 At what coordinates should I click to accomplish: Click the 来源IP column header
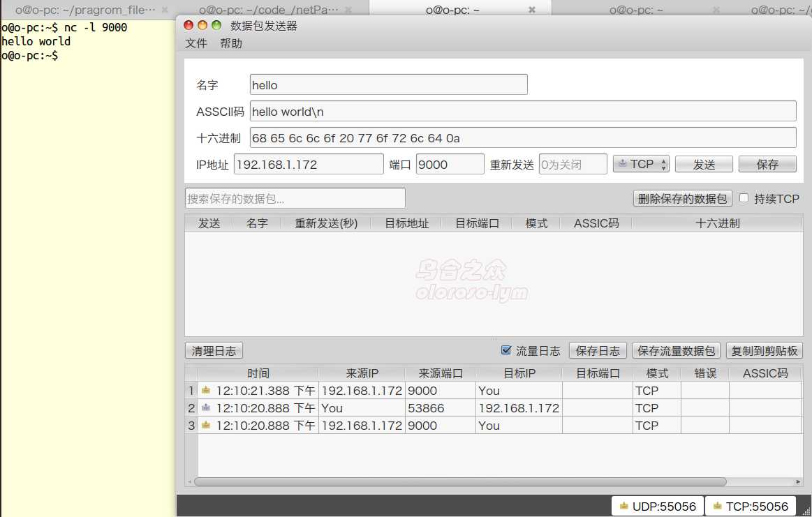point(362,373)
